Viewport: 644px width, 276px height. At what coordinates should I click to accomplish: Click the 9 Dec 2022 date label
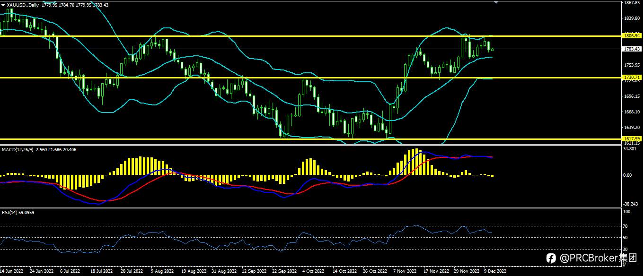[495, 272]
